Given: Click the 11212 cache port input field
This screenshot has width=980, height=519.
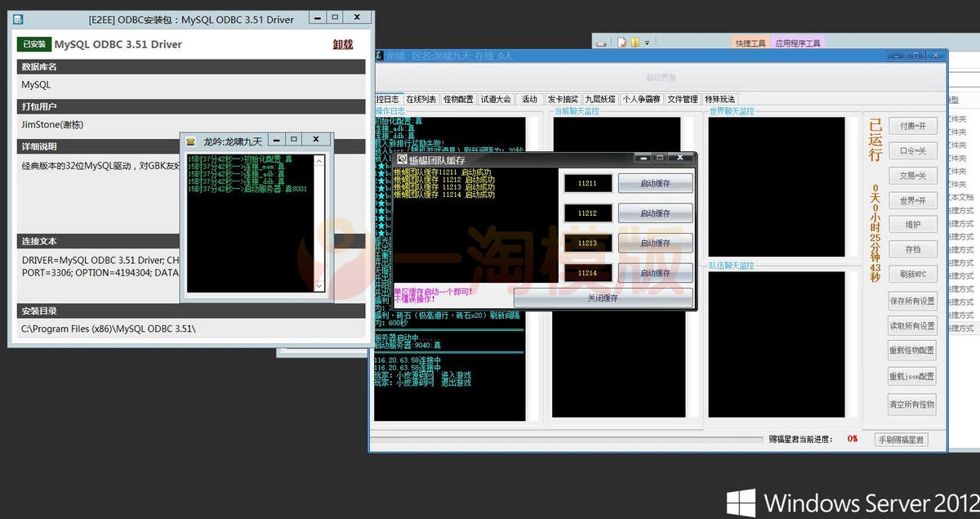Looking at the screenshot, I should coord(587,213).
